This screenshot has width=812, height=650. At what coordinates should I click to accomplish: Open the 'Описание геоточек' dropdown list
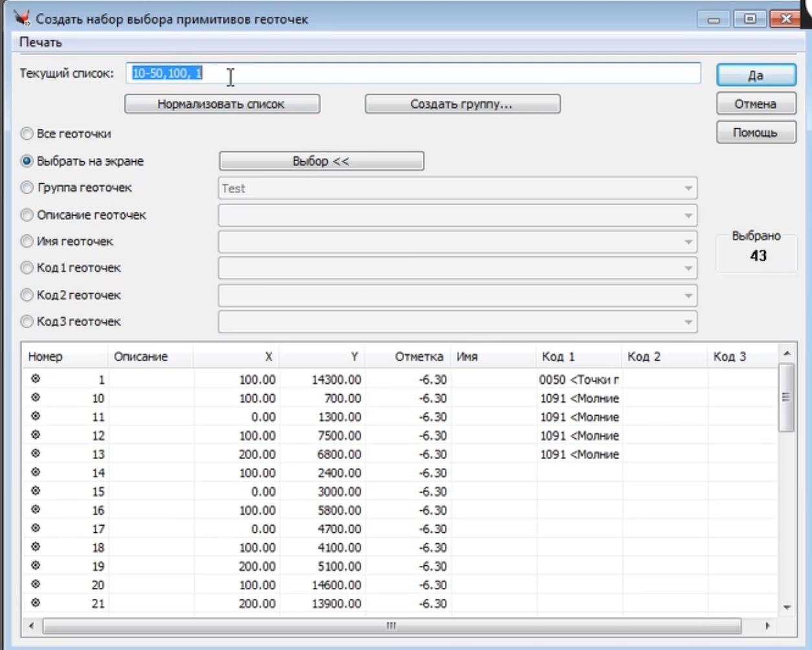(688, 216)
